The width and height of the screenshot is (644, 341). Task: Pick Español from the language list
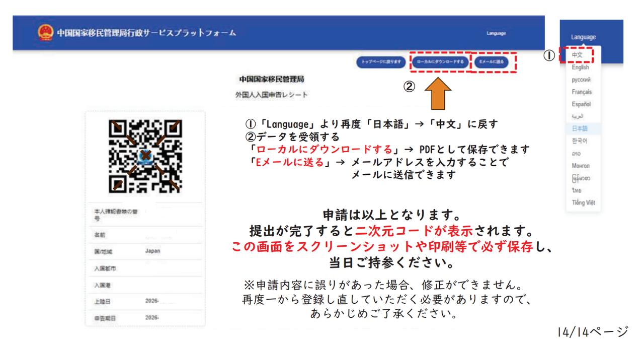pos(581,104)
